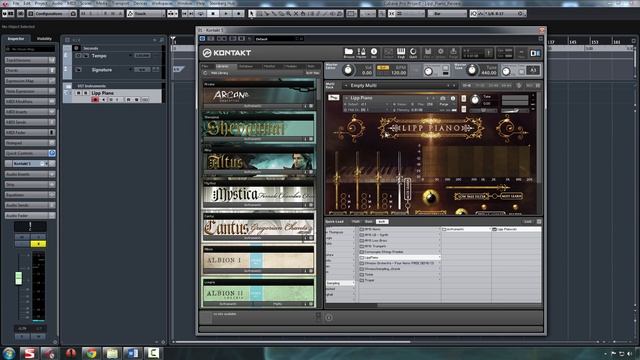The width and height of the screenshot is (640, 360).
Task: Switch Kontakt to the minimized view icon
Action: coord(521,53)
